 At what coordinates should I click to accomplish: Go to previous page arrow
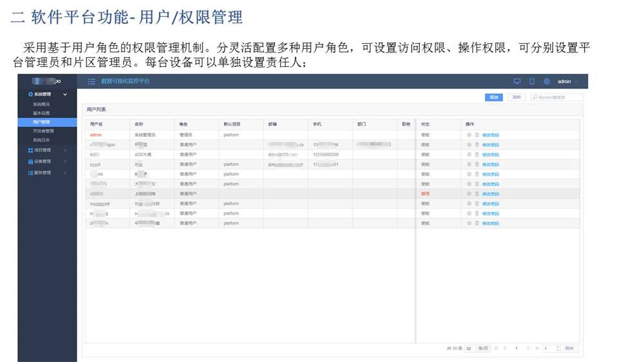pos(505,348)
